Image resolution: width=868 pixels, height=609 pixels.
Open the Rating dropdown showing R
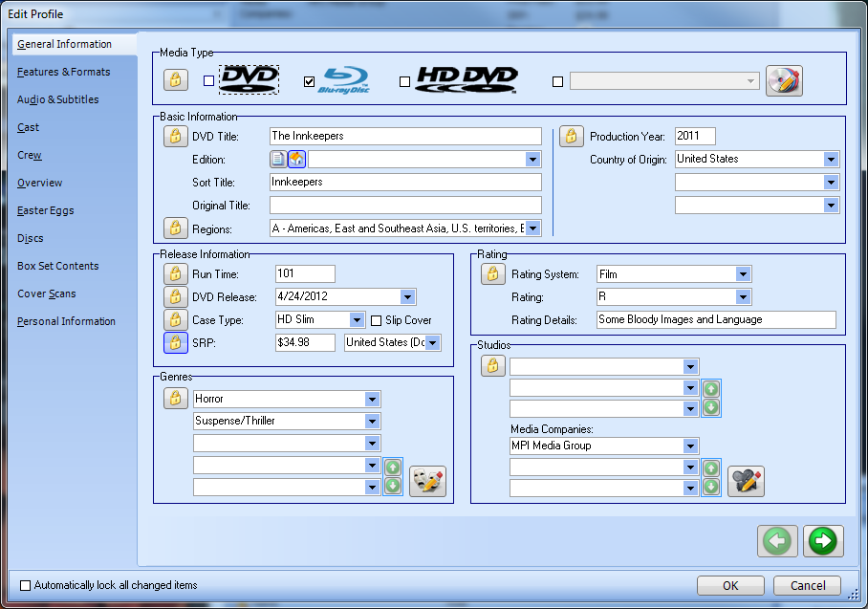click(743, 297)
